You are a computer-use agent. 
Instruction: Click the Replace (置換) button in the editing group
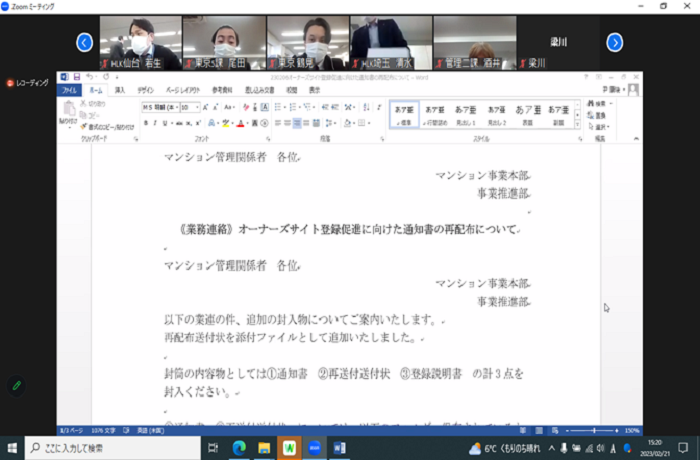coord(596,115)
